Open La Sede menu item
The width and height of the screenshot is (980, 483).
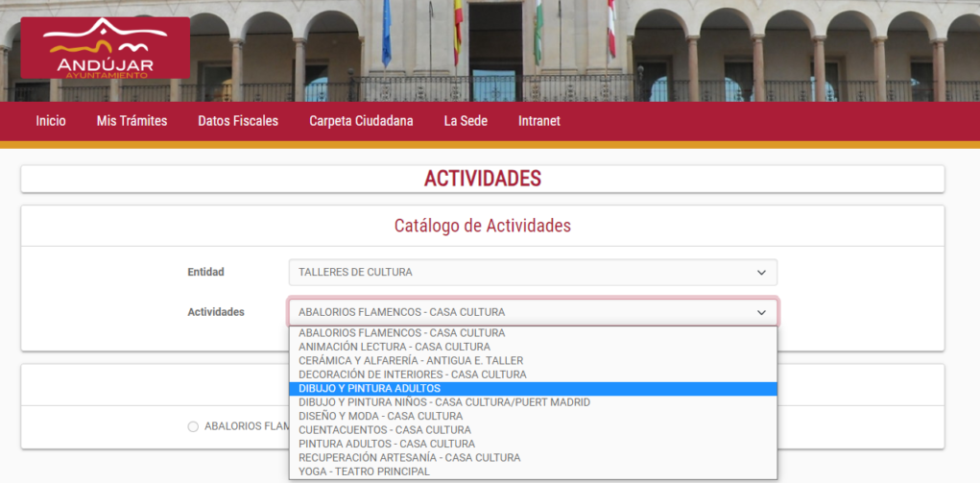[x=466, y=121]
